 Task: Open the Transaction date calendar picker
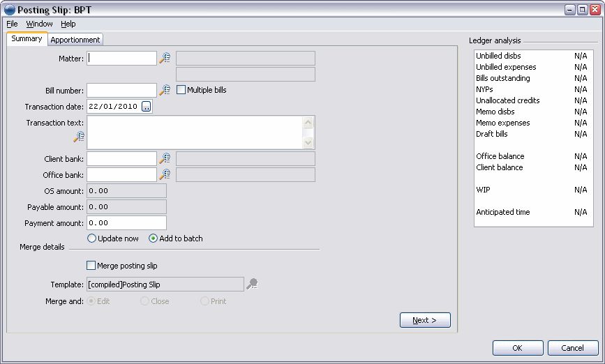[147, 107]
